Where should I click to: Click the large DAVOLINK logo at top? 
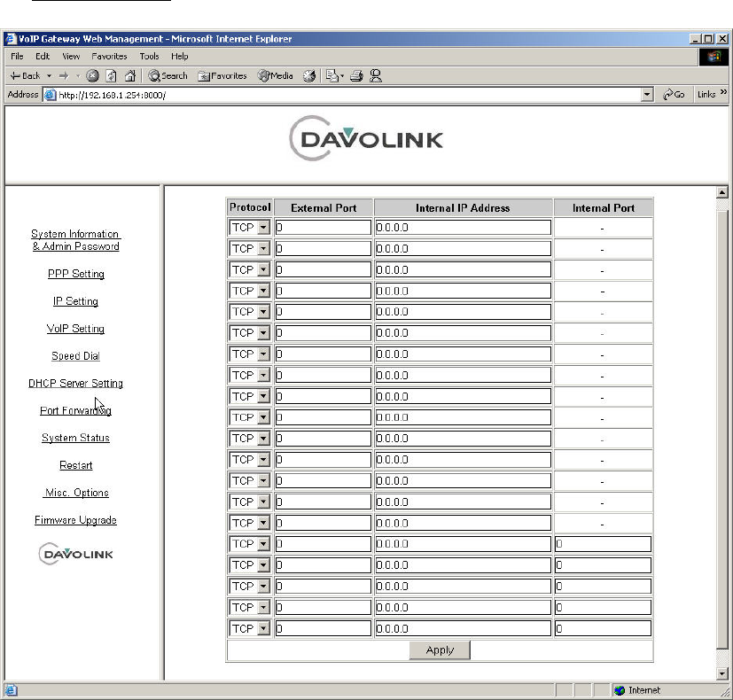point(366,138)
